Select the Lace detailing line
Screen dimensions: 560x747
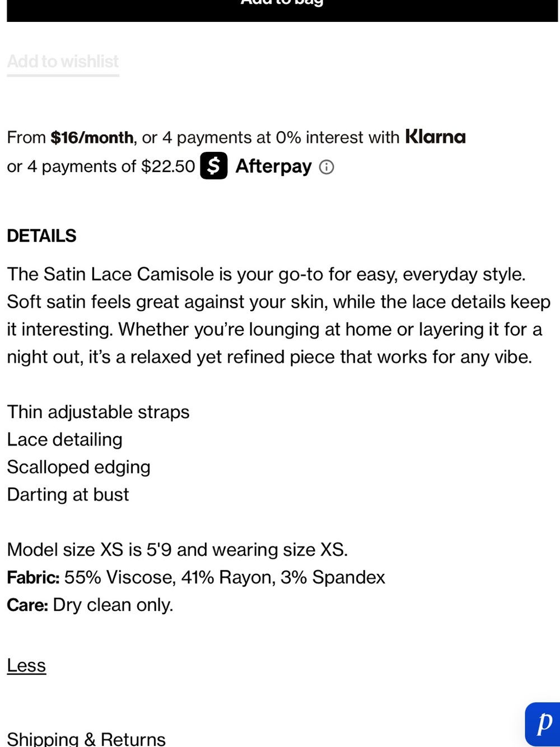64,439
